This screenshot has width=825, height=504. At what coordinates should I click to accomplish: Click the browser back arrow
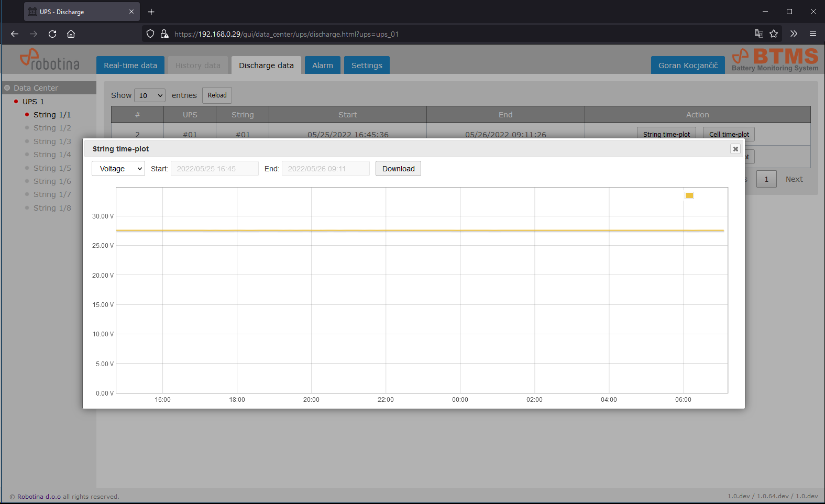(15, 34)
